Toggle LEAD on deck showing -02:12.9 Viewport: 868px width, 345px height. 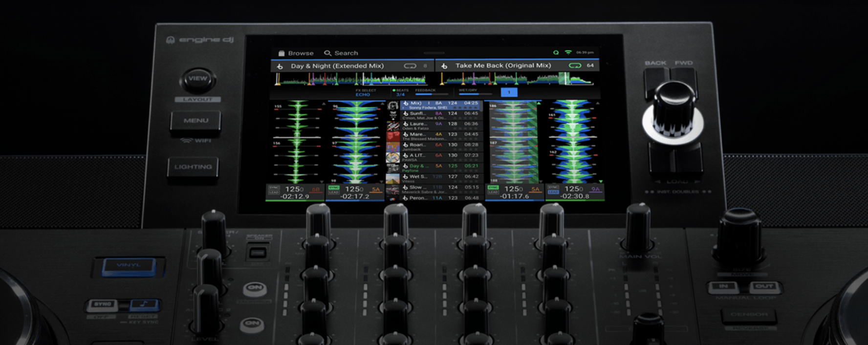tap(274, 192)
